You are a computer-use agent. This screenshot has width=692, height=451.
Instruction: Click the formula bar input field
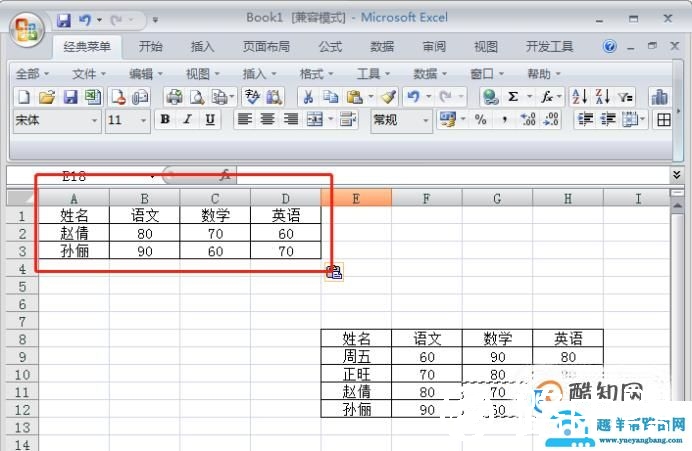453,175
